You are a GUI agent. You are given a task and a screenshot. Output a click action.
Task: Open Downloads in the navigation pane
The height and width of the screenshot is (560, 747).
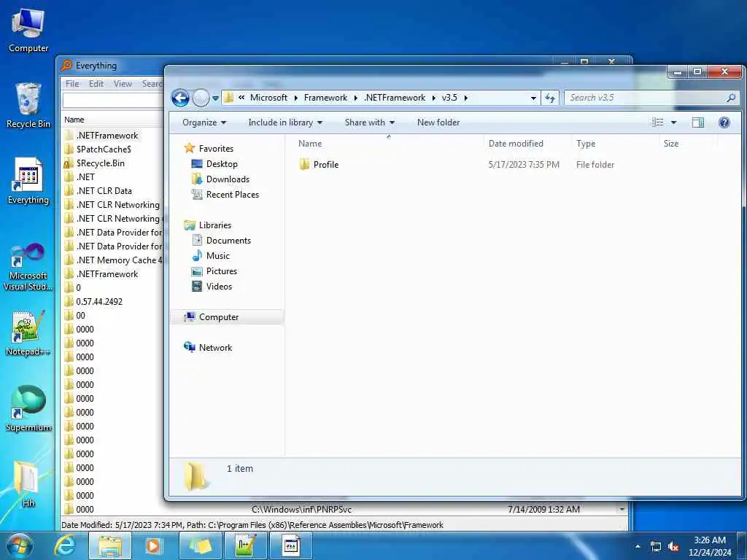point(228,179)
